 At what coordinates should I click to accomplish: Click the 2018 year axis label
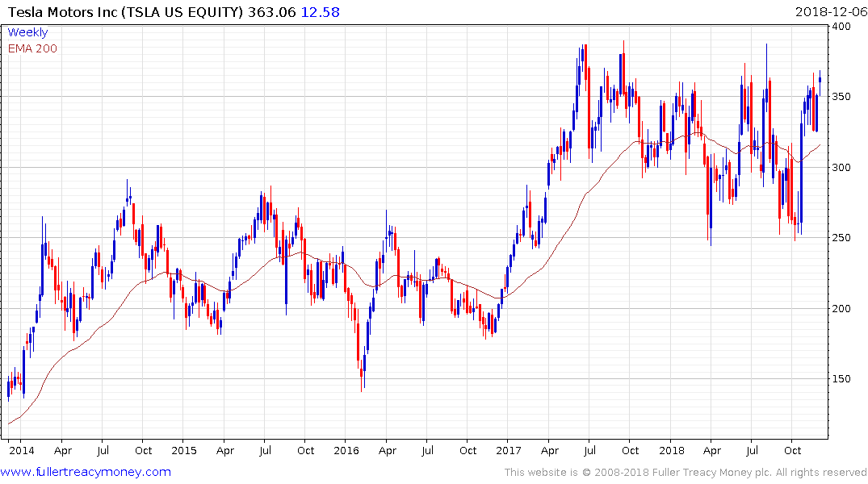672,450
